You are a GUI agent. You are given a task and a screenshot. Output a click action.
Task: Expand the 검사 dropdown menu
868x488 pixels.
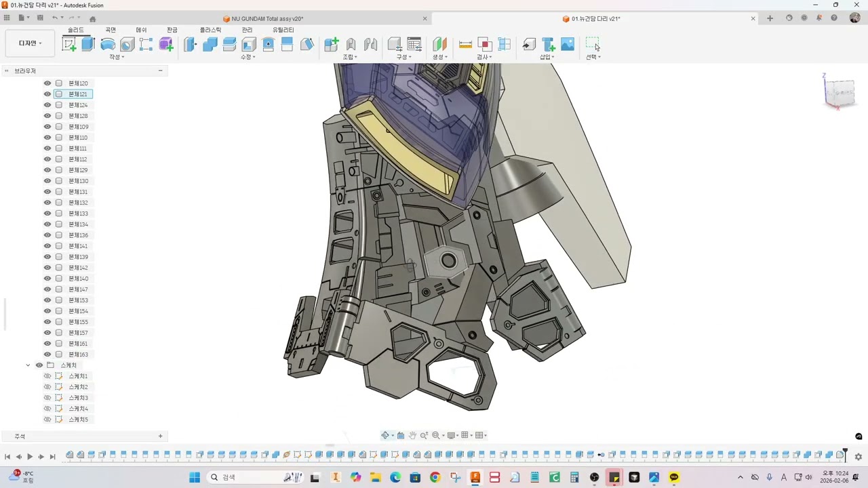coord(484,57)
